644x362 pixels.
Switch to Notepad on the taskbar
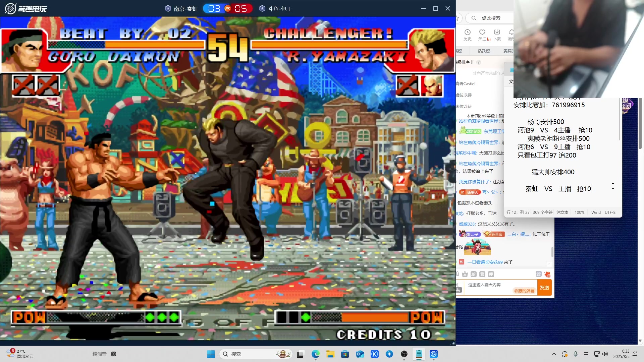coord(419,354)
